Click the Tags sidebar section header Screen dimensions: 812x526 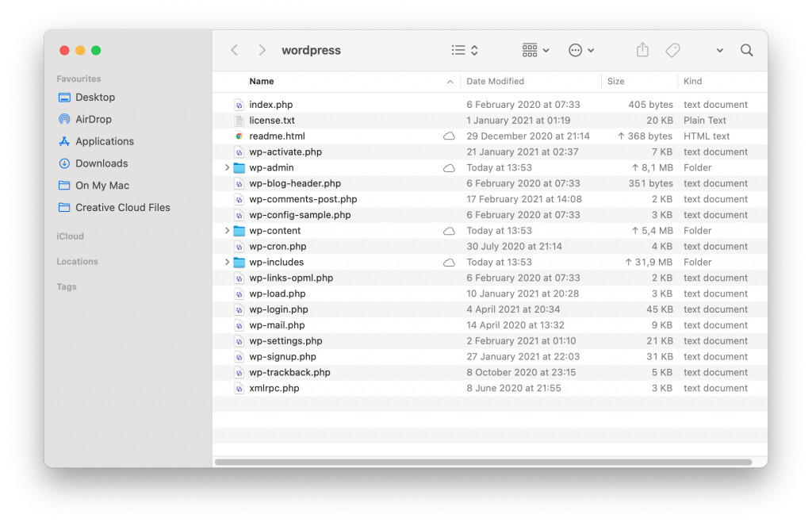[67, 286]
